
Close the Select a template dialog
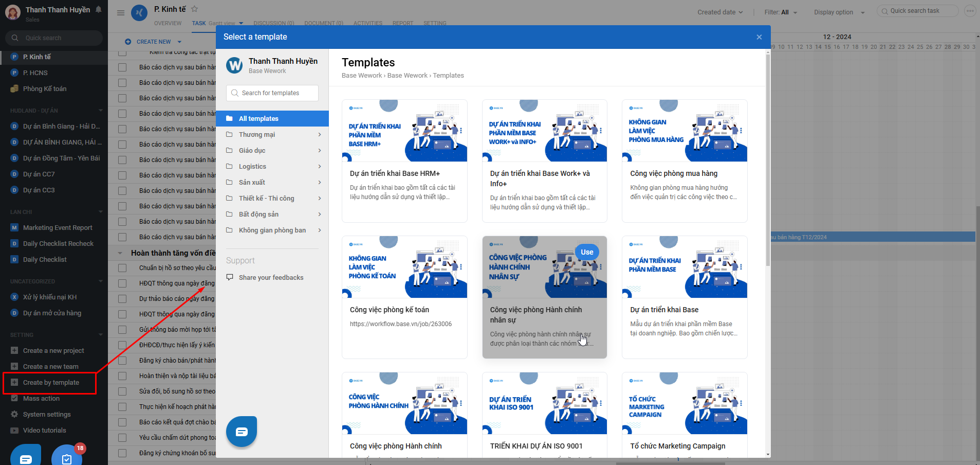(x=759, y=37)
